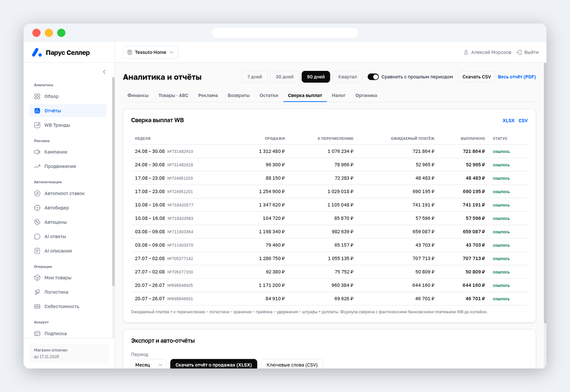
Task: Collapse the sidebar with the chevron arrow
Action: (104, 72)
